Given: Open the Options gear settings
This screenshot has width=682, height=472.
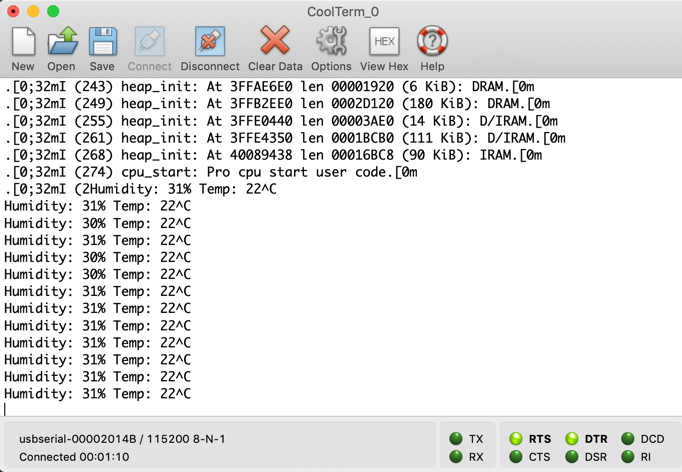Looking at the screenshot, I should point(331,42).
